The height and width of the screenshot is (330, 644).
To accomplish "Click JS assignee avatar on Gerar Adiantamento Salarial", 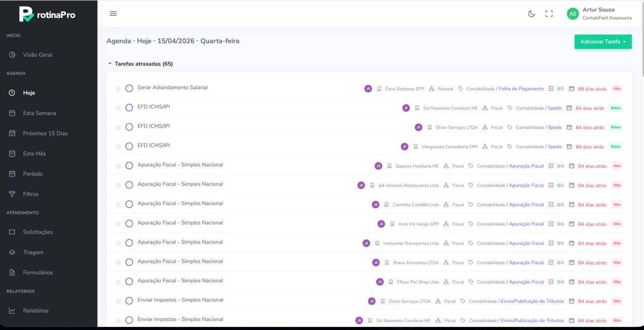I will [368, 89].
